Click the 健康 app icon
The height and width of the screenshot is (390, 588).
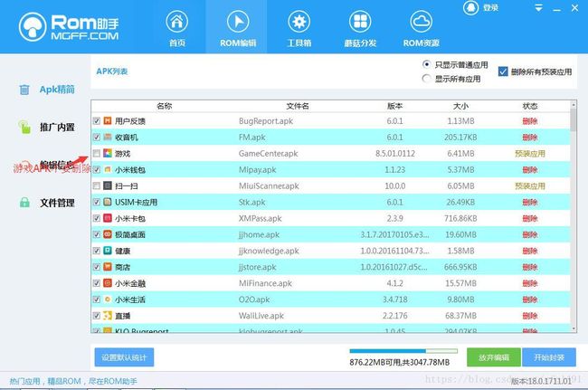pos(108,251)
